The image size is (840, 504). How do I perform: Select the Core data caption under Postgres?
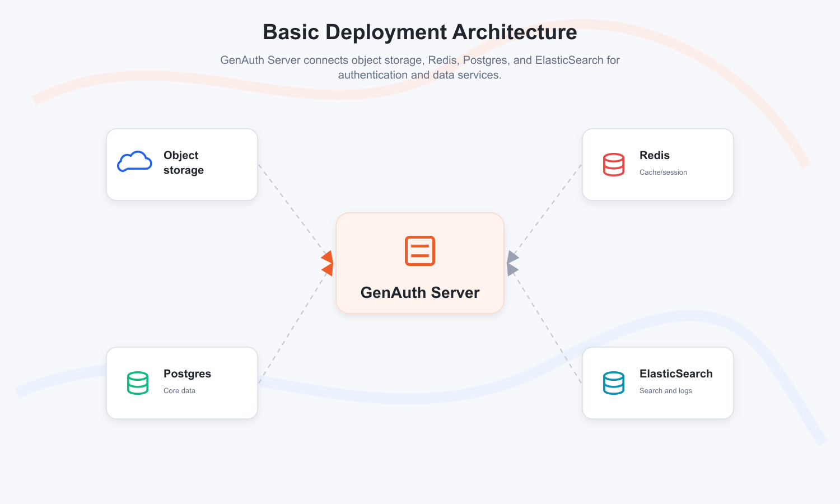pyautogui.click(x=179, y=391)
